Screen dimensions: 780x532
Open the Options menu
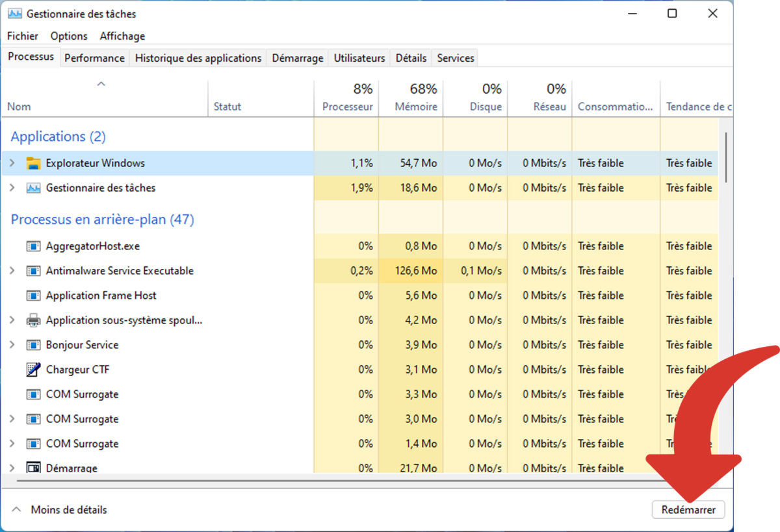[x=69, y=36]
